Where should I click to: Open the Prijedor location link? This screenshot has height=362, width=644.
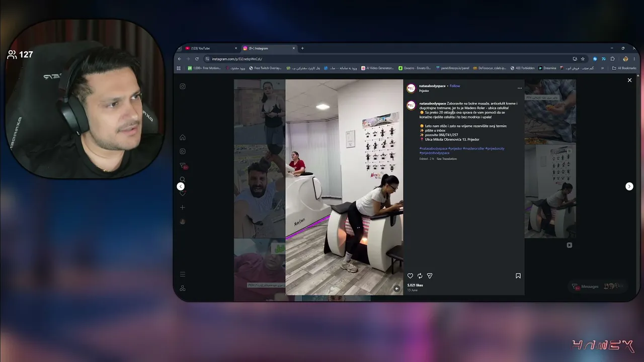coord(424,91)
